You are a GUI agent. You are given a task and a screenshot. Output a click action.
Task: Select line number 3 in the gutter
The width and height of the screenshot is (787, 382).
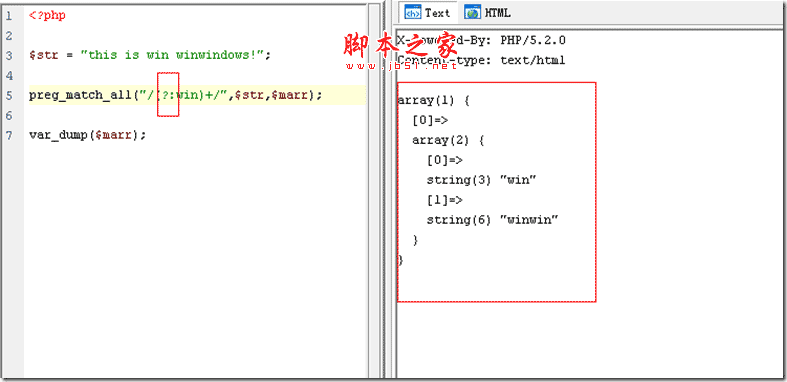point(9,56)
